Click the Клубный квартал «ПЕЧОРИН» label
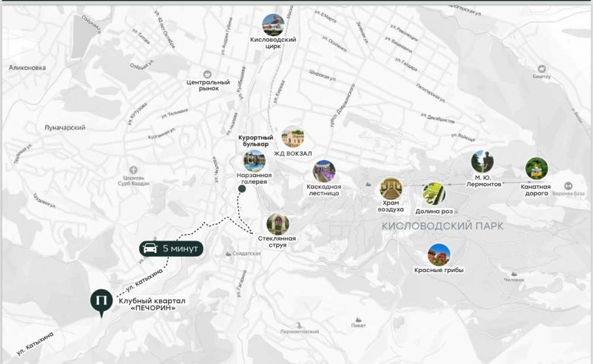This screenshot has height=364, width=593. pos(152,305)
